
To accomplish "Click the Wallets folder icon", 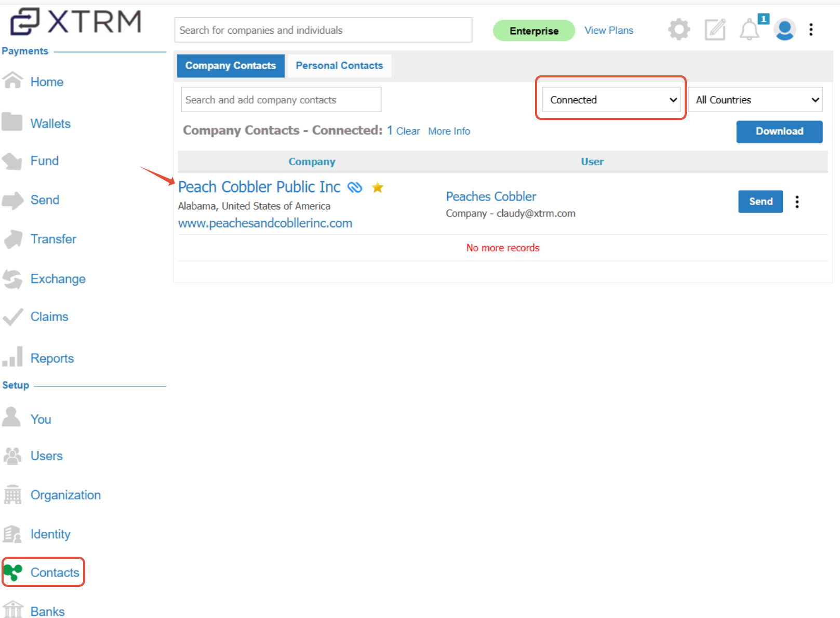I will click(x=12, y=122).
